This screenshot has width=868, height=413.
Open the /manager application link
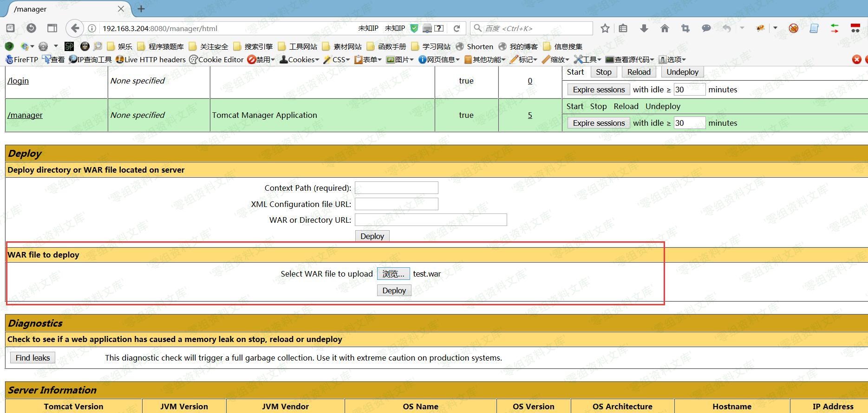click(x=25, y=115)
